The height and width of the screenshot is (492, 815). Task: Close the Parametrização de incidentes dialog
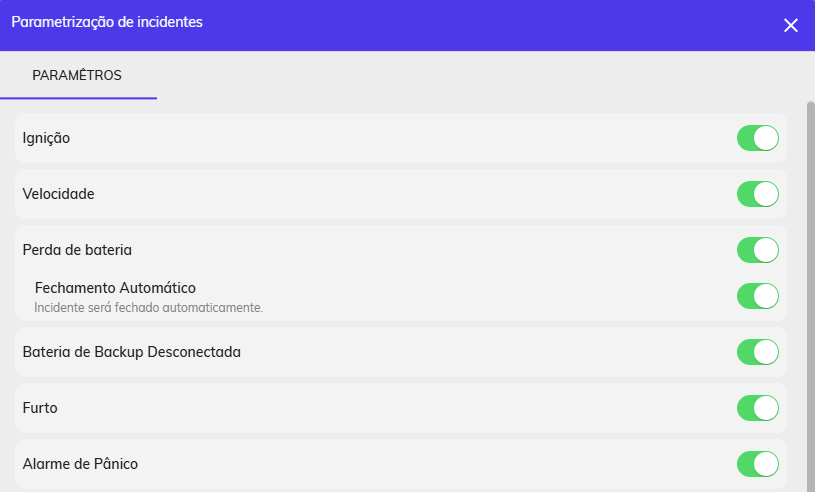(791, 25)
